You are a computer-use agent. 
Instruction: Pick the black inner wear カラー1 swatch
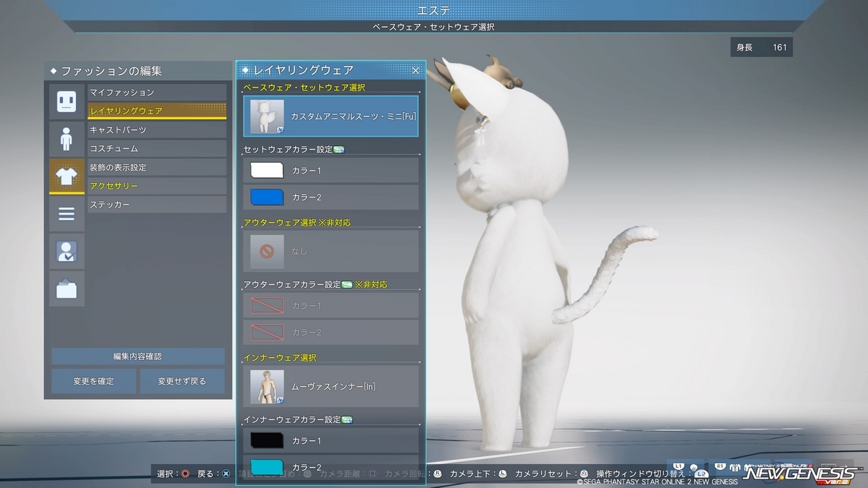pos(267,440)
